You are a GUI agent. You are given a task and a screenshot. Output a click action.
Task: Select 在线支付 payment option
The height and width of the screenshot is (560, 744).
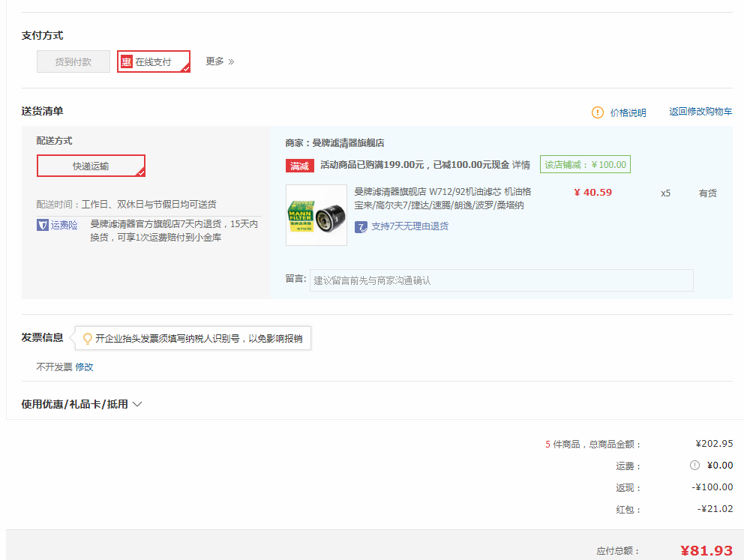click(x=154, y=61)
